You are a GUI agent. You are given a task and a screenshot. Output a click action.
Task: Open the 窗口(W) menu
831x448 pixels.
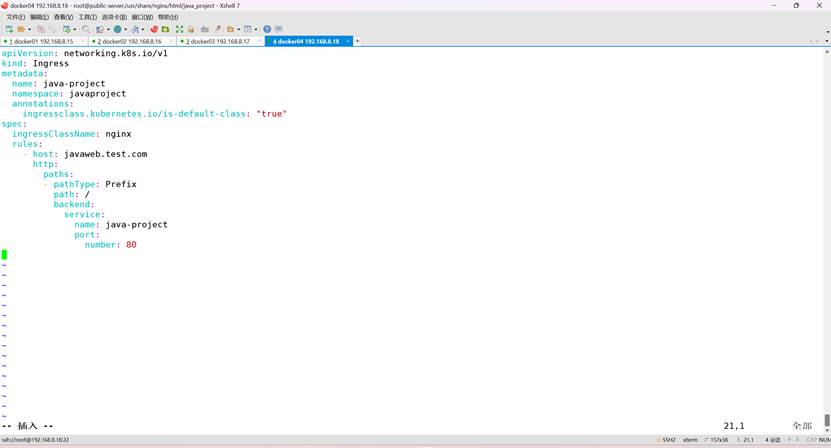(x=142, y=17)
